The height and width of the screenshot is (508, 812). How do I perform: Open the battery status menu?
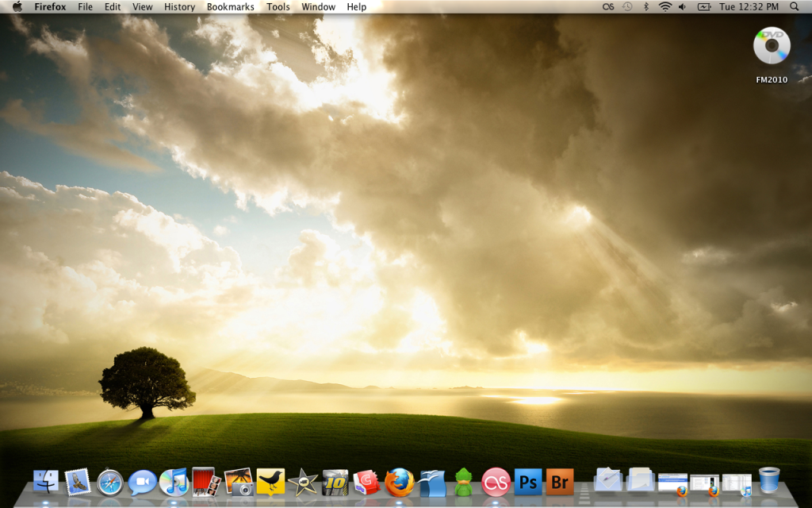(704, 6)
